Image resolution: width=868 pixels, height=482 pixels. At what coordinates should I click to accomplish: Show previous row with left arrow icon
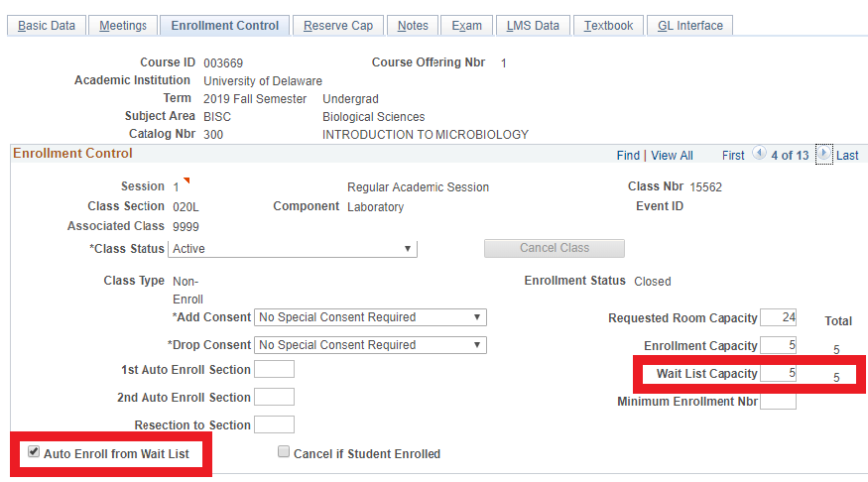759,154
